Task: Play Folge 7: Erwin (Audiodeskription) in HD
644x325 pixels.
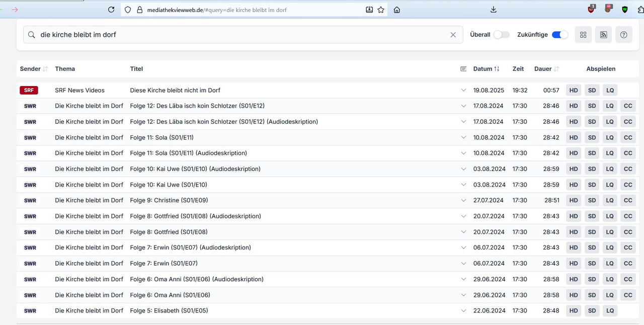Action: pos(574,248)
